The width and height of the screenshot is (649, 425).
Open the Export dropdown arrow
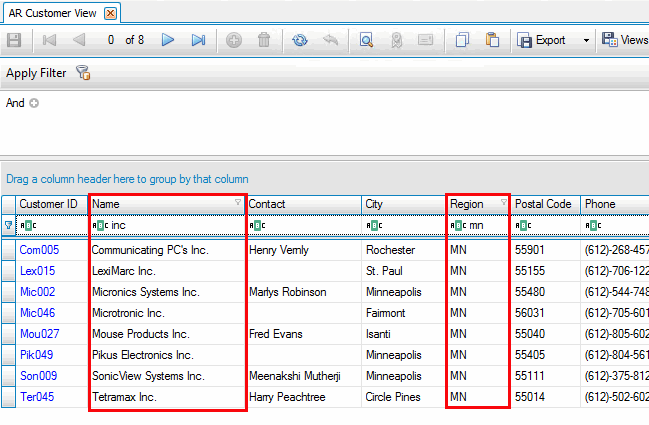click(x=586, y=41)
